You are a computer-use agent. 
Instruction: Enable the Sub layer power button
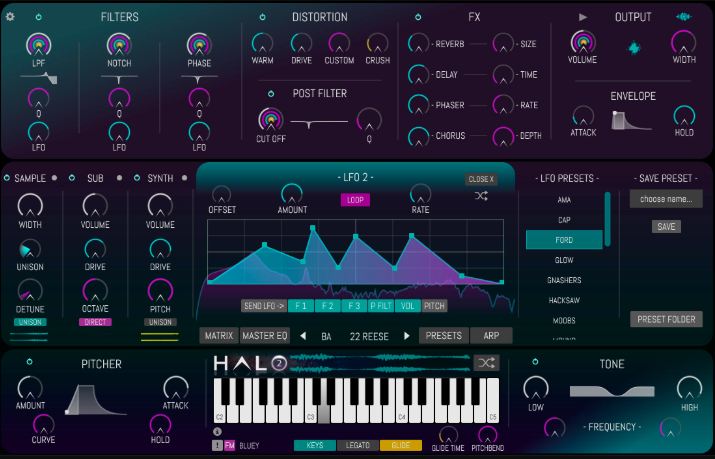(x=72, y=178)
